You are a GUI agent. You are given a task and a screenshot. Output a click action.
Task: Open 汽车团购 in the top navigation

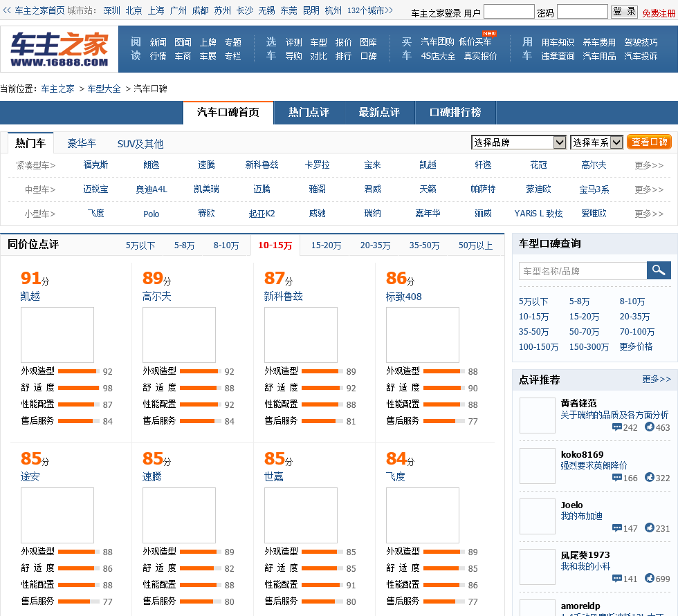[437, 41]
